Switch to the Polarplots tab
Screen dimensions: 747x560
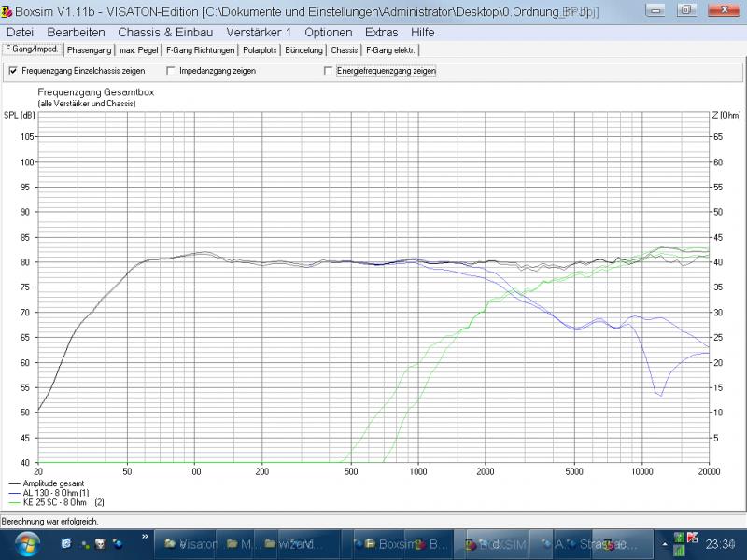click(260, 49)
